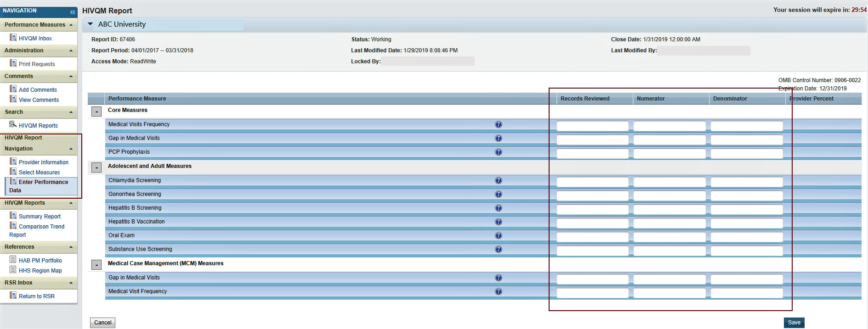
Task: Collapse the navigation panel with double-arrow icon
Action: point(72,12)
